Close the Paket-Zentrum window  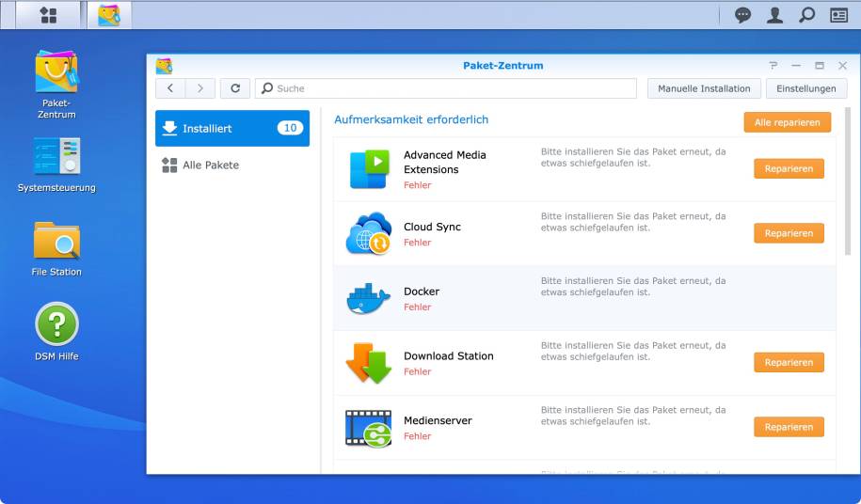(842, 65)
